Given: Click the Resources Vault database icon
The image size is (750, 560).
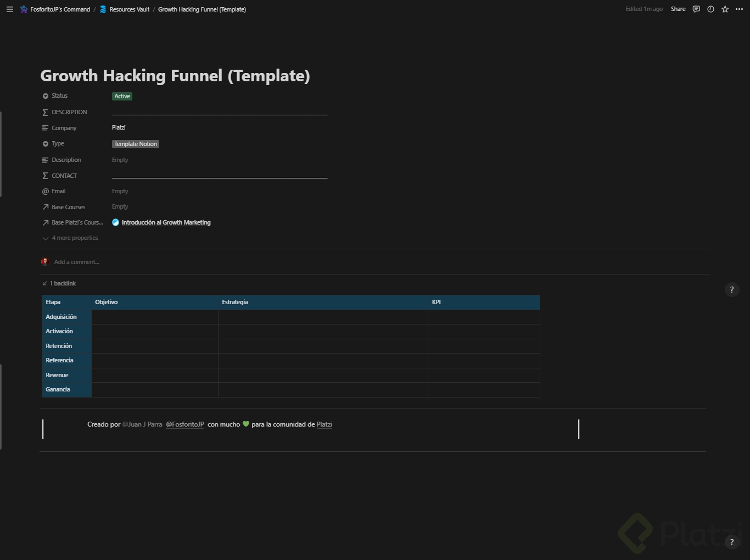Looking at the screenshot, I should click(103, 9).
